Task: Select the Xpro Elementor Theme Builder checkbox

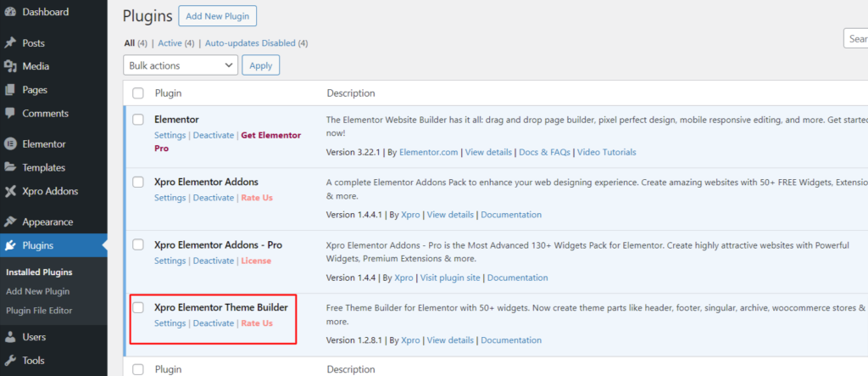Action: coord(138,307)
